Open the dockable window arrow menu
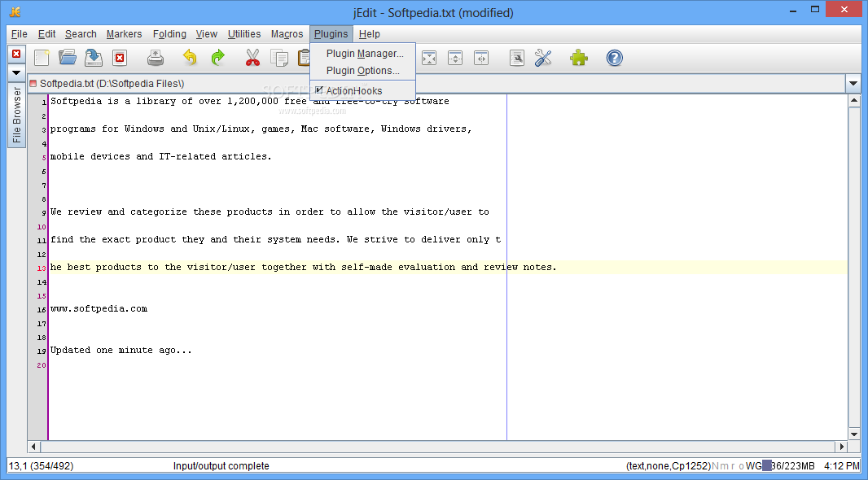This screenshot has height=480, width=868. coord(16,72)
